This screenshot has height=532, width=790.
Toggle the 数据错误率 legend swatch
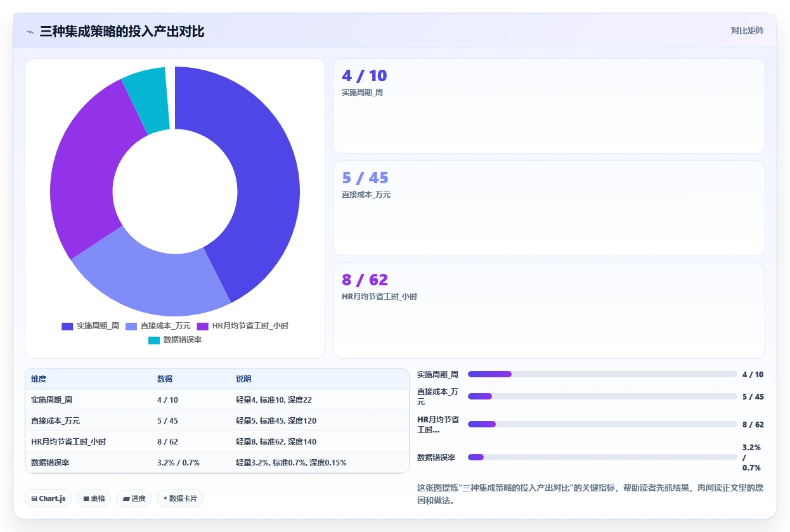tap(154, 340)
